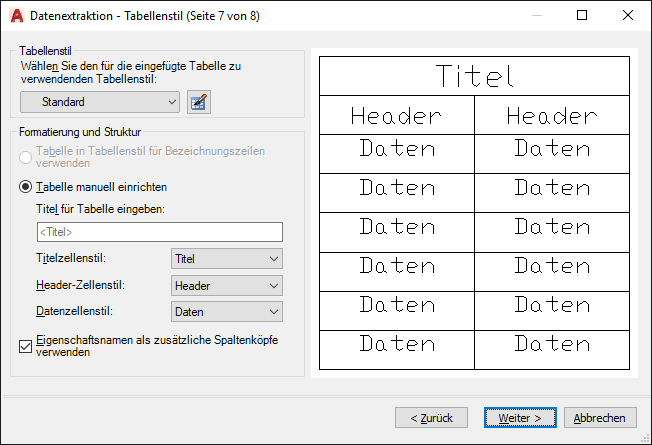The width and height of the screenshot is (652, 445).
Task: Click the 'Titel' cell in preview table
Action: tap(474, 76)
